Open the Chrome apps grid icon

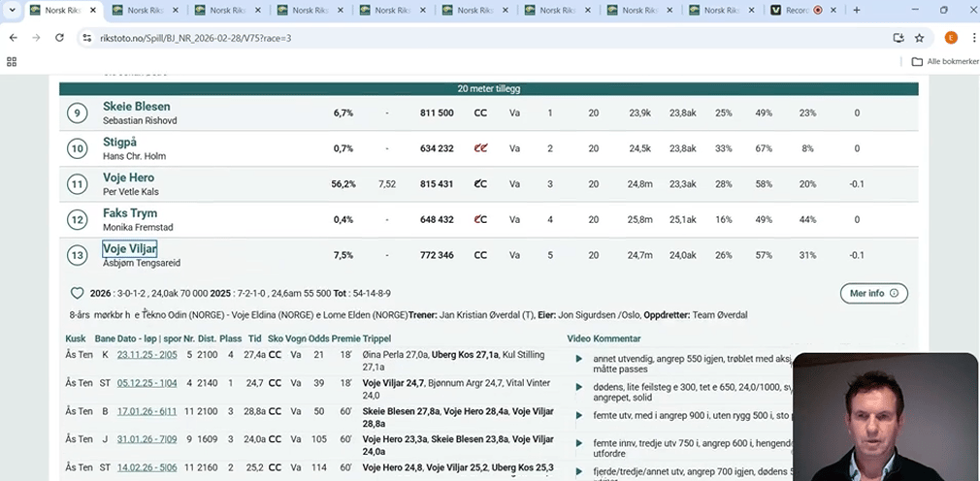[x=12, y=61]
